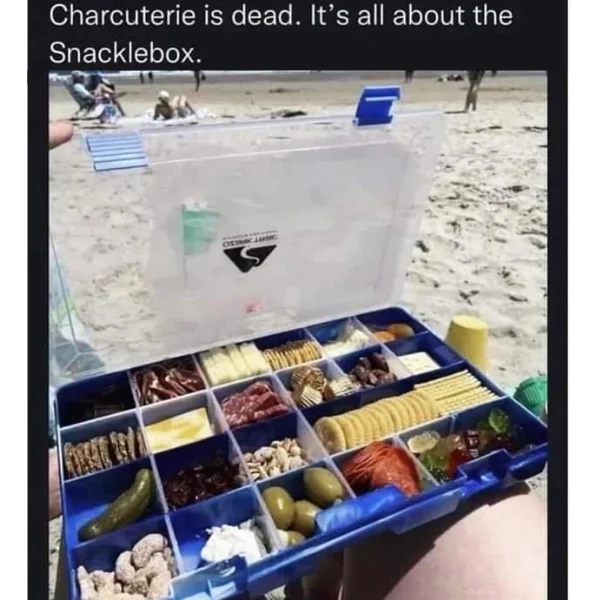
Task: Click the blue latch on the lid's top edge
Action: click(x=377, y=106)
